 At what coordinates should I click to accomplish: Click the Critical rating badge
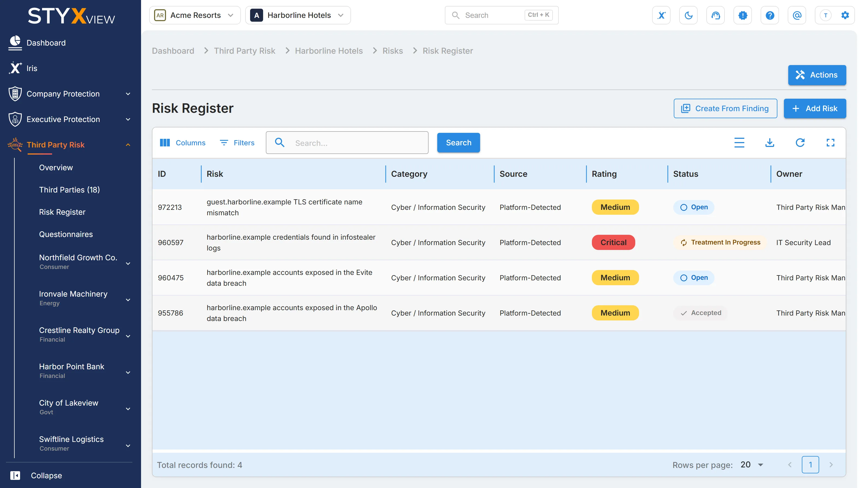point(613,242)
